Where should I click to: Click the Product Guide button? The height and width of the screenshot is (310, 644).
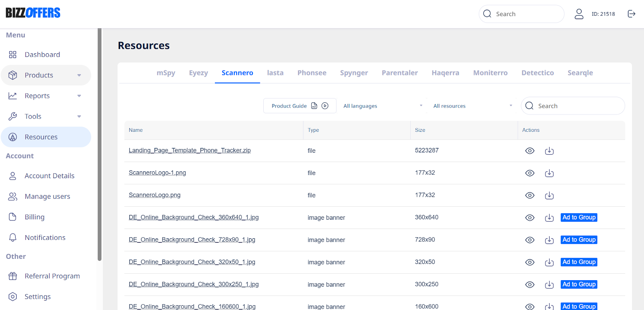(x=300, y=106)
